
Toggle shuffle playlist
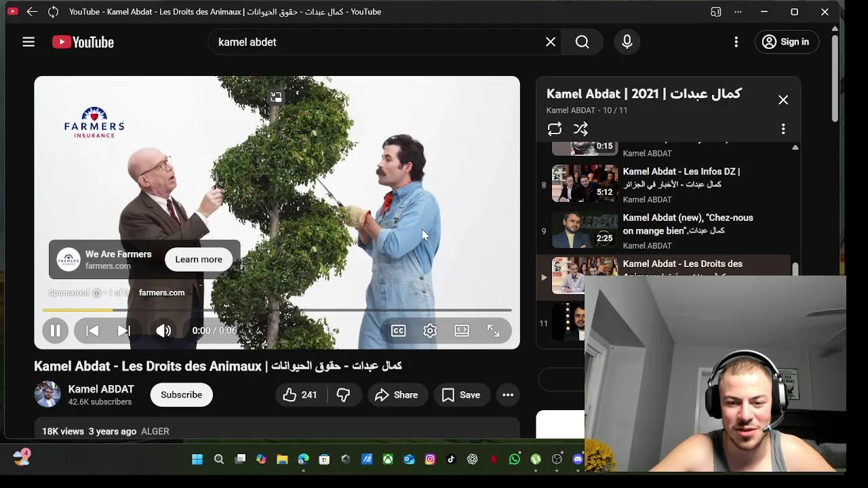tap(580, 129)
